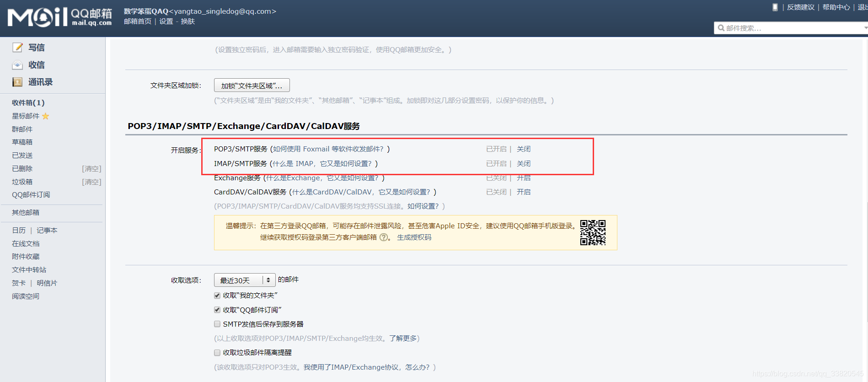
Task: Open 反馈建议 link
Action: [801, 7]
